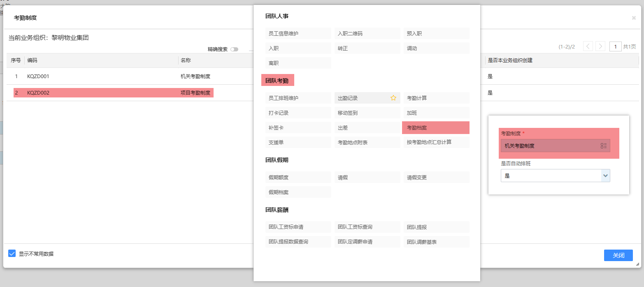The height and width of the screenshot is (287, 644).
Task: Uncheck 显示不常用数据 checkbox
Action: [12, 253]
